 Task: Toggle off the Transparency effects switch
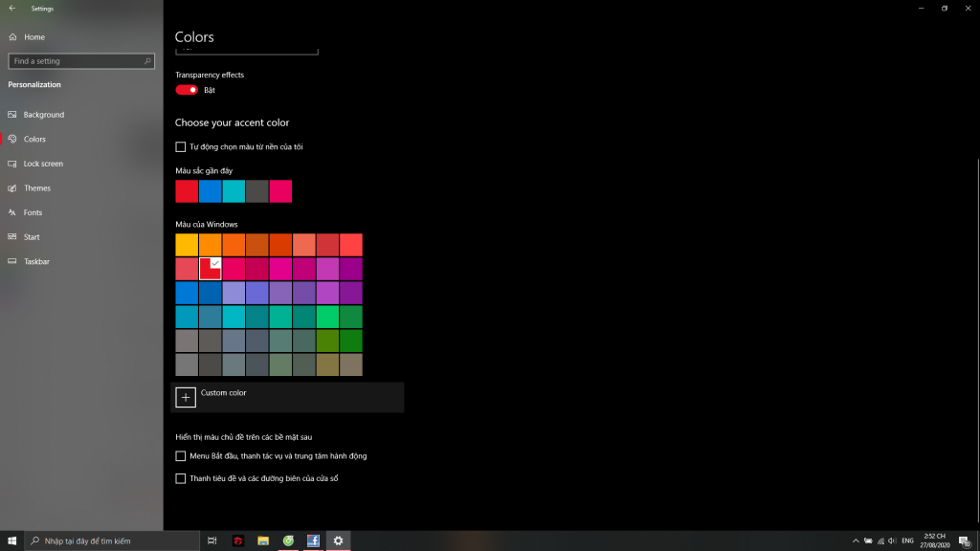point(187,89)
